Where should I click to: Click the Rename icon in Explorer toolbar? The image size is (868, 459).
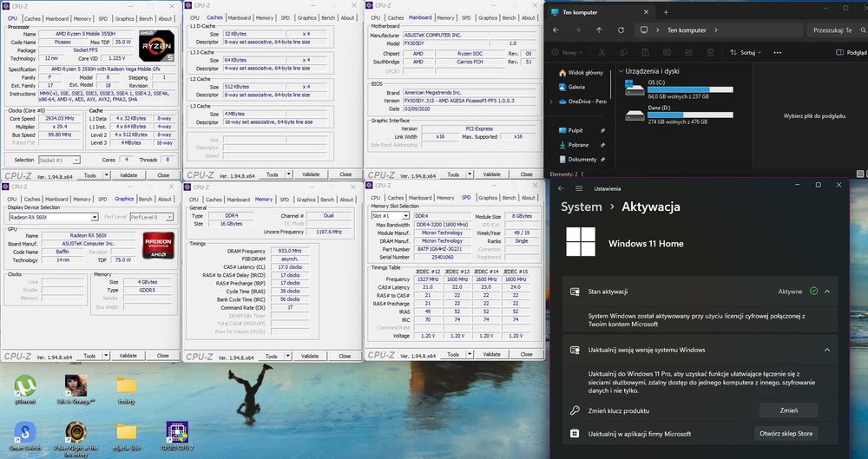tap(667, 53)
